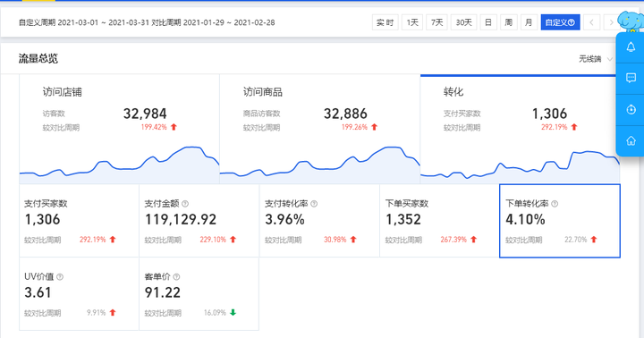
Task: Select the UV价值 metric card
Action: click(x=79, y=293)
